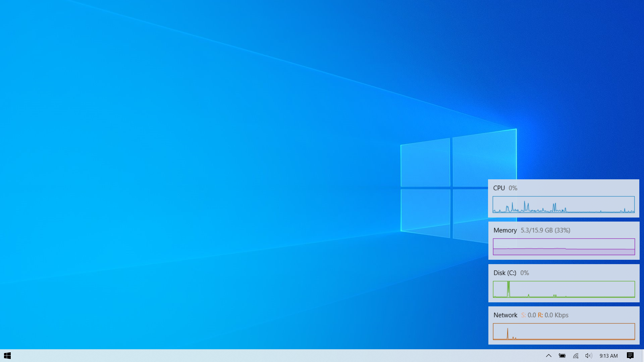The image size is (644, 362).
Task: Click the Memory widget title label
Action: [x=505, y=230]
